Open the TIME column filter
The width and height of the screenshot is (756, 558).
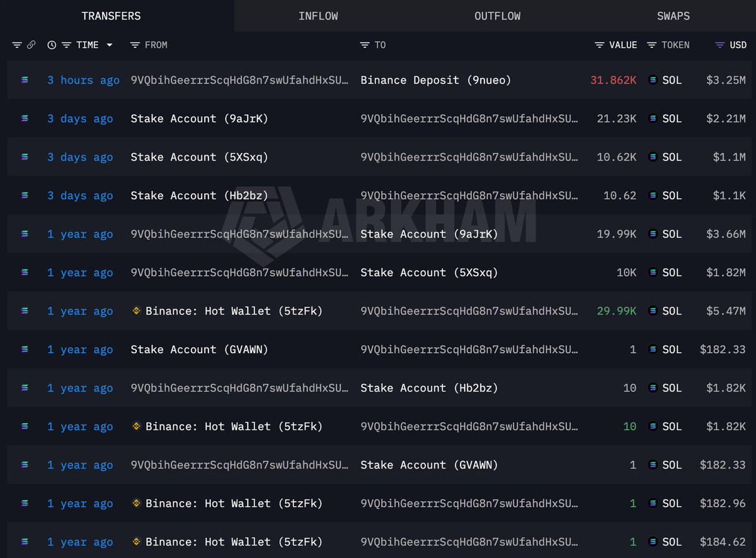tap(66, 45)
